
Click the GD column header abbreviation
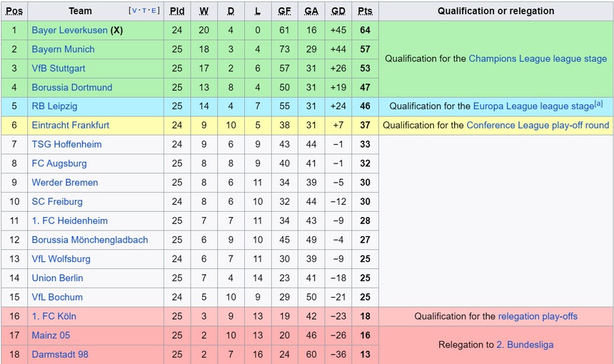pyautogui.click(x=338, y=11)
